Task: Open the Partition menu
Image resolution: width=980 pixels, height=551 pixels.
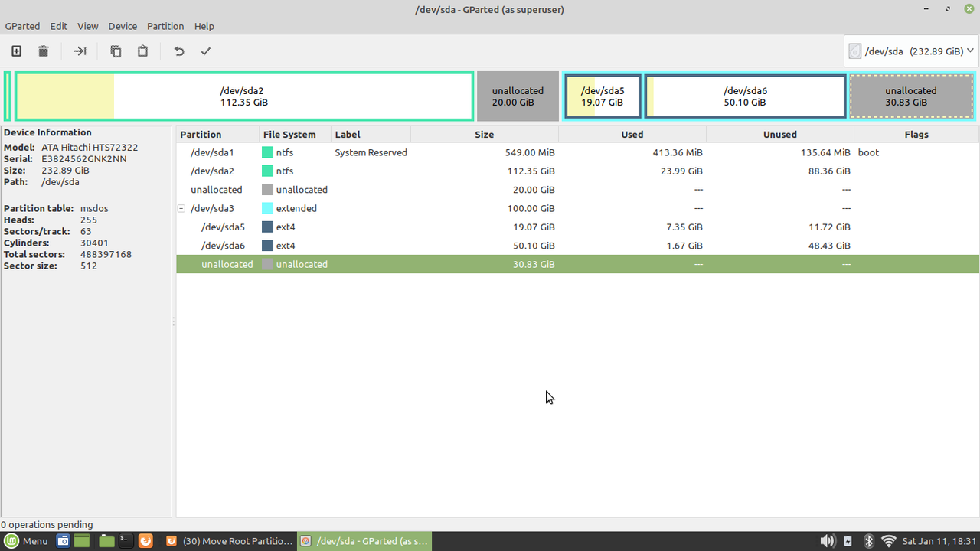Action: point(165,26)
